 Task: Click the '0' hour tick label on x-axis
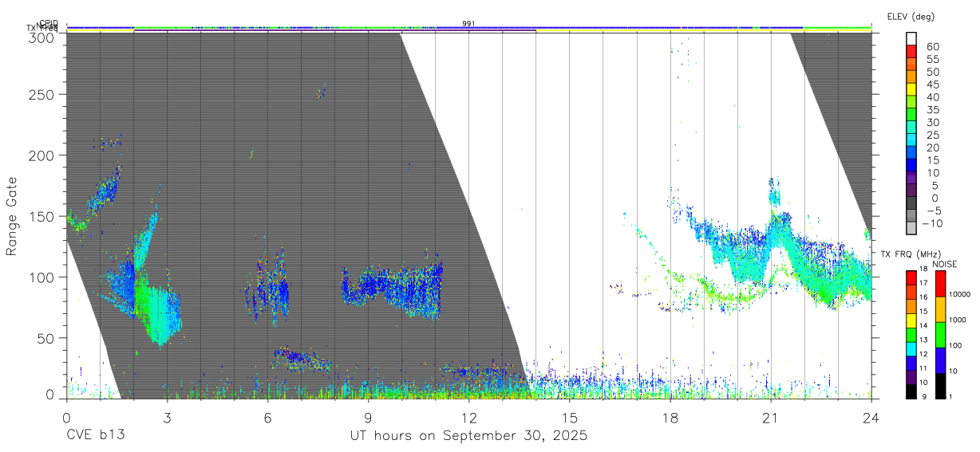point(66,417)
